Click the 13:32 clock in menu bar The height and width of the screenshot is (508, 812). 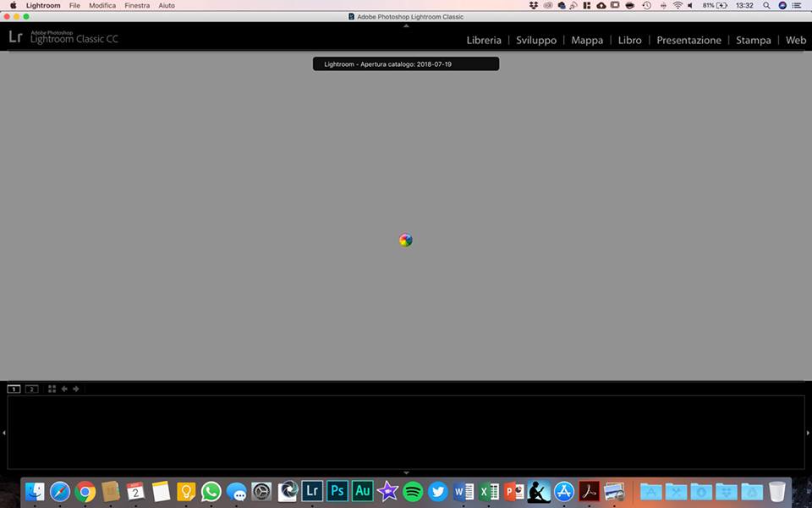point(744,5)
